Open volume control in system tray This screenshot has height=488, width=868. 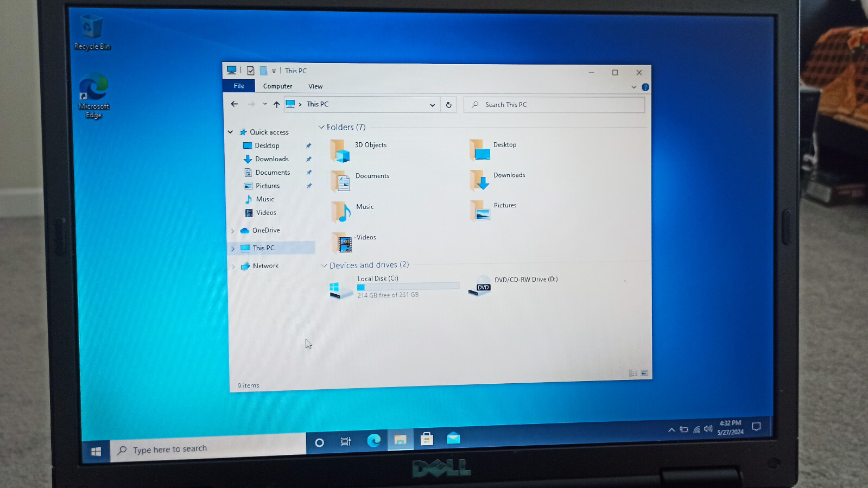pos(708,429)
